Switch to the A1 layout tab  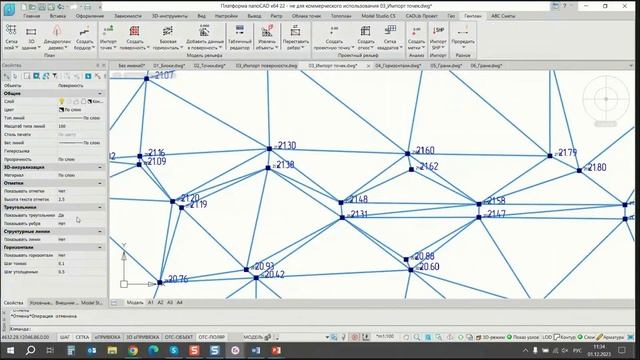[x=150, y=302]
